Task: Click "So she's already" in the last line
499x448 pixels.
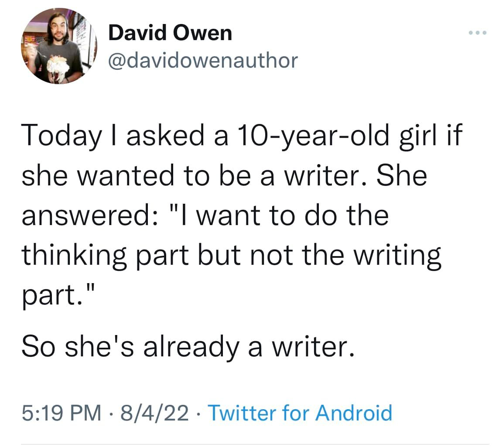Action: click(x=133, y=347)
